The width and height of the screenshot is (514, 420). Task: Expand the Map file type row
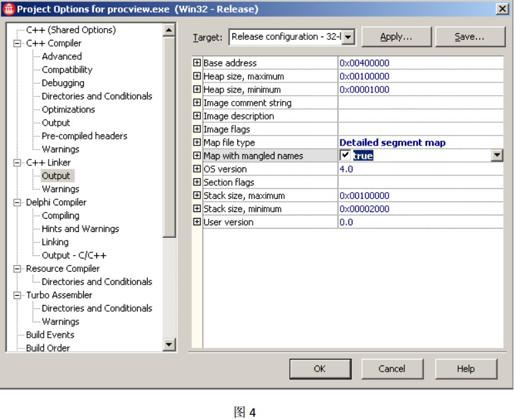click(197, 143)
